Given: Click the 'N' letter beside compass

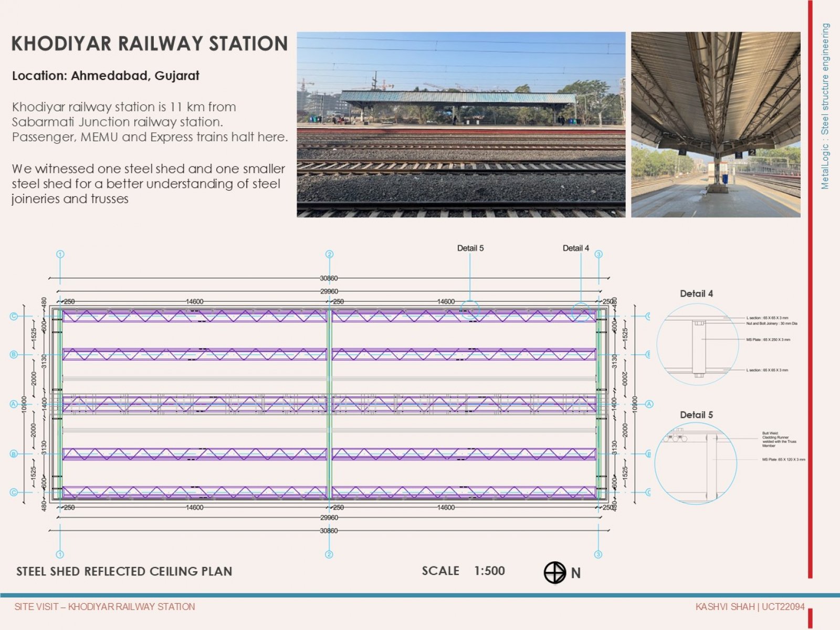Looking at the screenshot, I should tap(576, 573).
